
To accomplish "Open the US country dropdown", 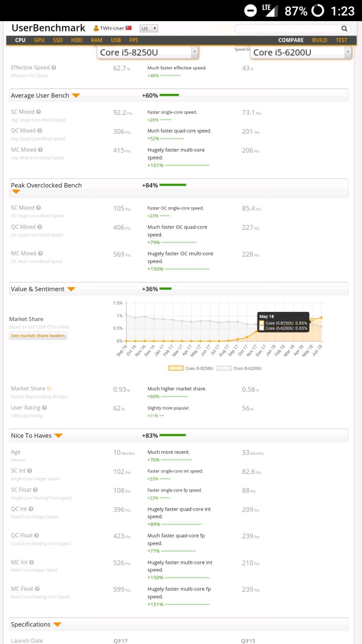I will pos(149,29).
